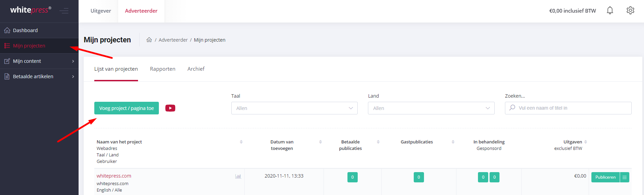The width and height of the screenshot is (644, 195).
Task: Open the menu icon beside the Publiceren button
Action: pyautogui.click(x=625, y=177)
